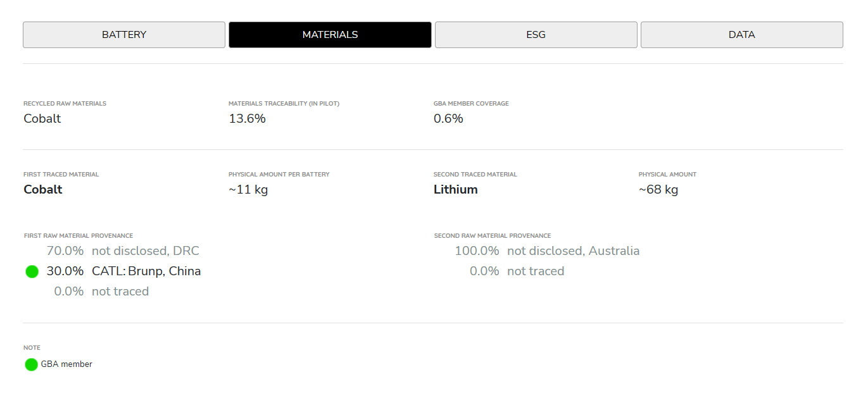The width and height of the screenshot is (868, 403).
Task: Go to the DATA tab
Action: click(x=741, y=35)
